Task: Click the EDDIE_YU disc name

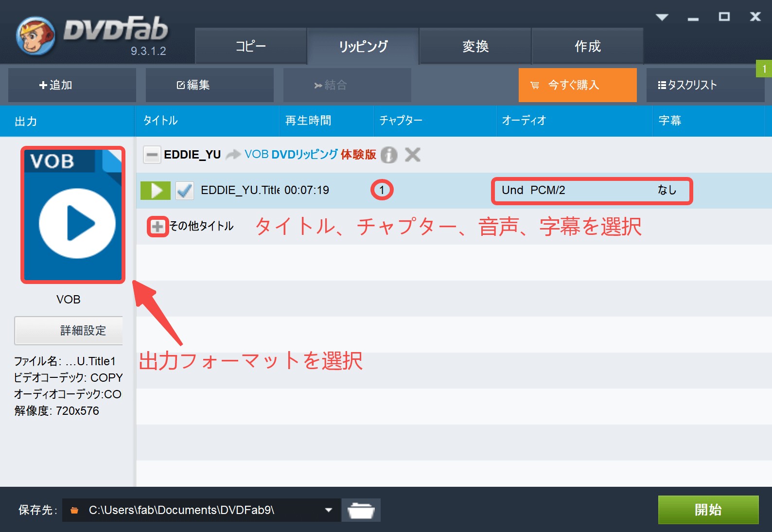Action: tap(193, 155)
